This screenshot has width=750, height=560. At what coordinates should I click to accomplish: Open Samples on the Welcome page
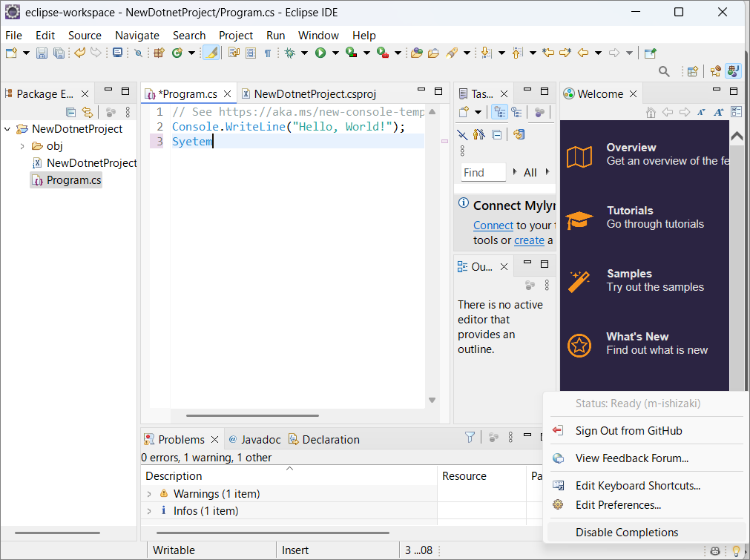(x=635, y=280)
